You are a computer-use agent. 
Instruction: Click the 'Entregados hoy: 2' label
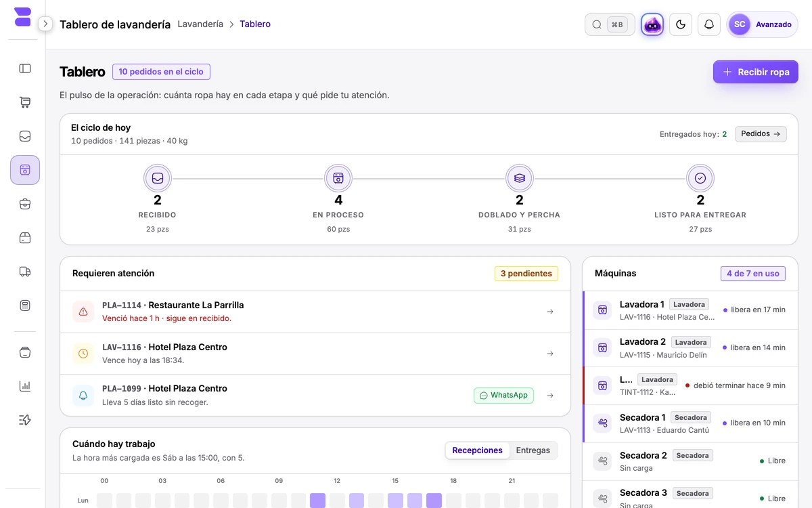pyautogui.click(x=693, y=134)
